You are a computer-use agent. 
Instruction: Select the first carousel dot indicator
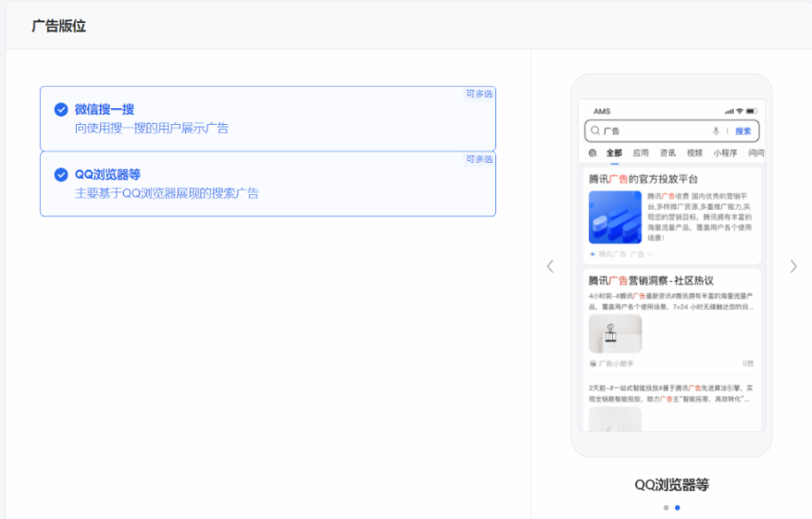click(x=666, y=507)
